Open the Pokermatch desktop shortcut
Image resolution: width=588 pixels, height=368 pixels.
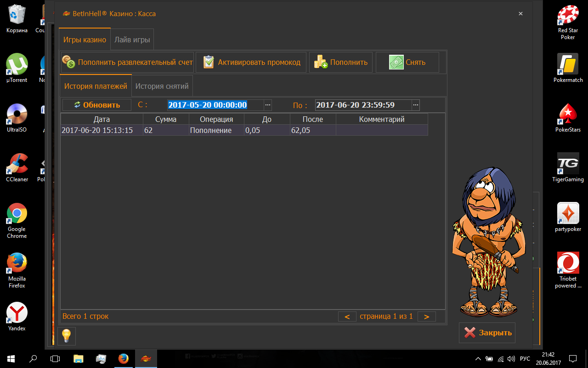(x=568, y=65)
